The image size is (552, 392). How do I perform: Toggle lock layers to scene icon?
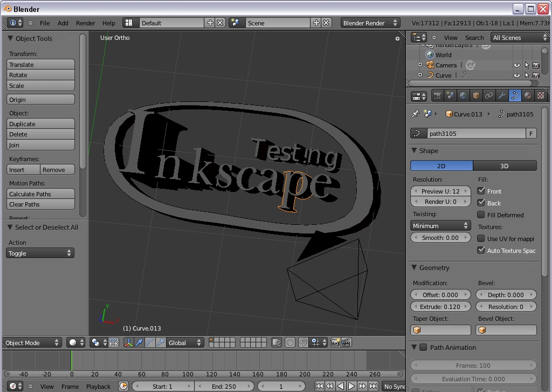[277, 343]
